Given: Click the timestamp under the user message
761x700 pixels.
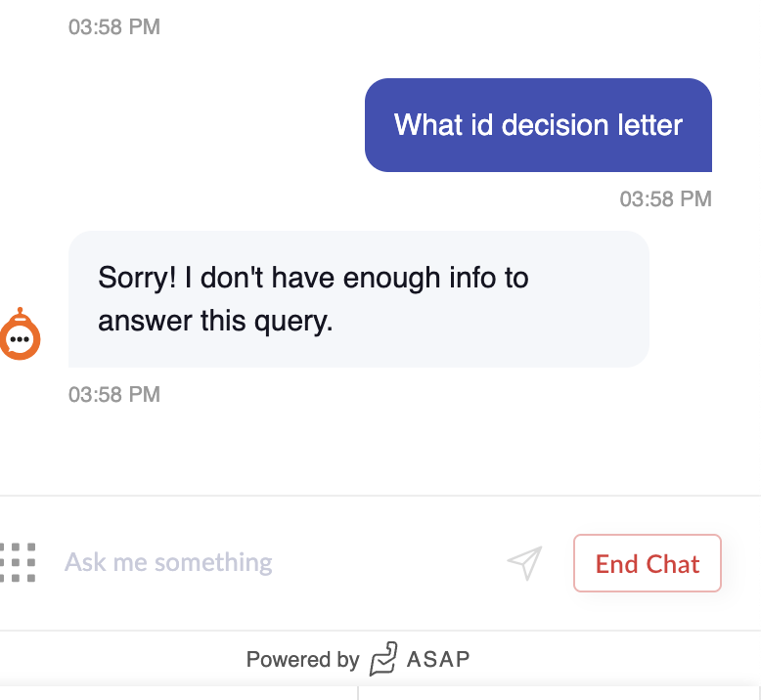Looking at the screenshot, I should pyautogui.click(x=665, y=198).
